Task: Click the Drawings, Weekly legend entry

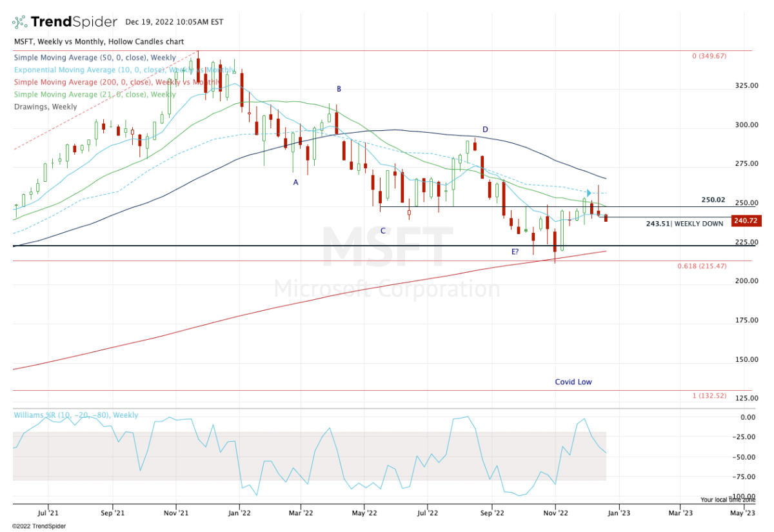Action: [x=45, y=107]
